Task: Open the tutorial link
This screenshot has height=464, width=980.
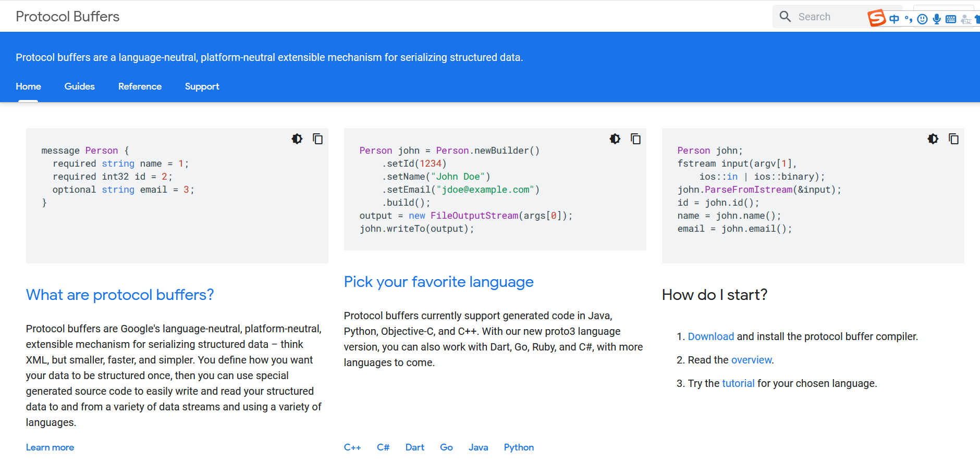Action: click(738, 383)
